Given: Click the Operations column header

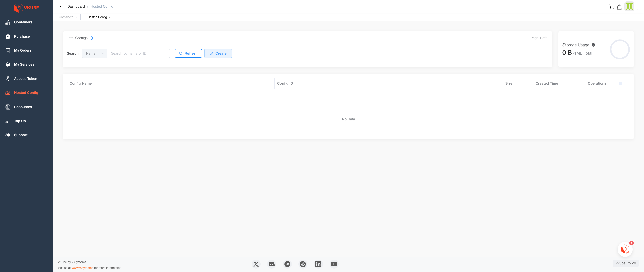Looking at the screenshot, I should click(597, 83).
